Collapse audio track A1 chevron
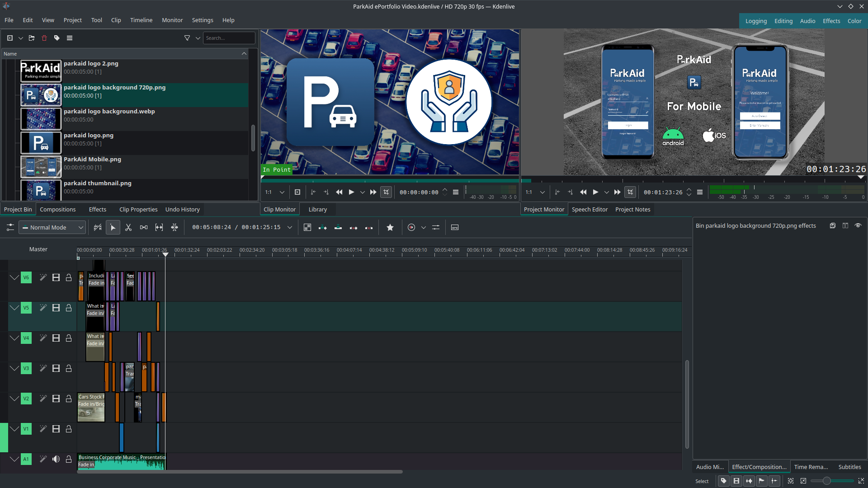Image resolution: width=868 pixels, height=488 pixels. pos(14,459)
